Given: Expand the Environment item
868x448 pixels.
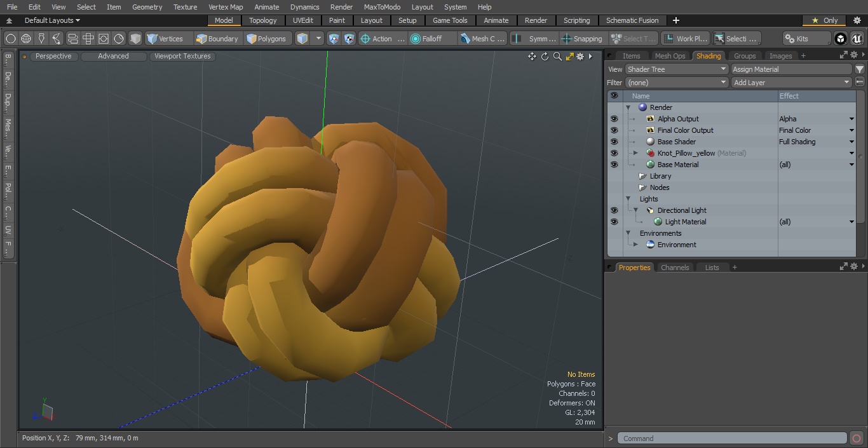Looking at the screenshot, I should point(635,245).
